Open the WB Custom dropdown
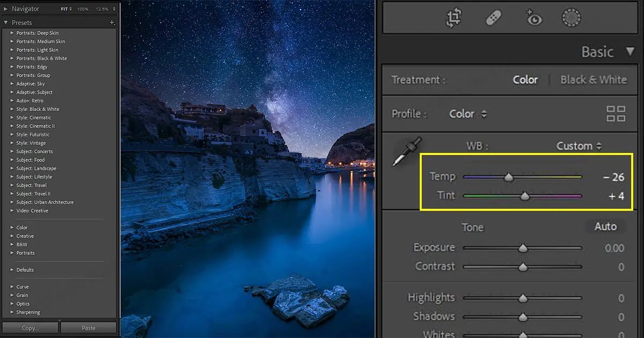 click(x=579, y=145)
